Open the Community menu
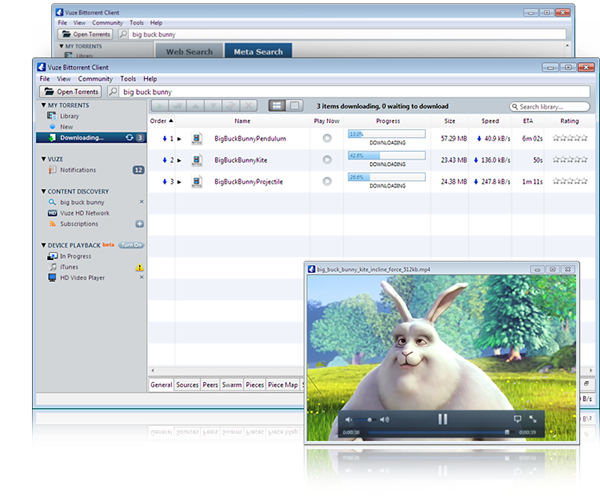Viewport: 600px width, 496px height. pyautogui.click(x=95, y=78)
